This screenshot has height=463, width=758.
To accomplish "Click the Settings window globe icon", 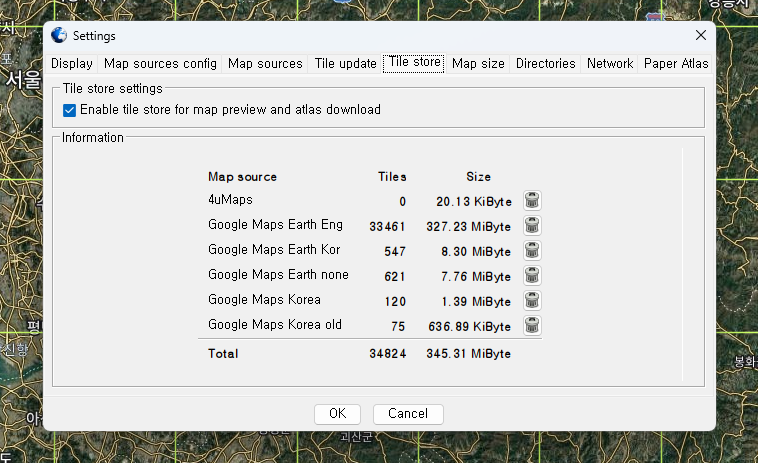I will [59, 35].
